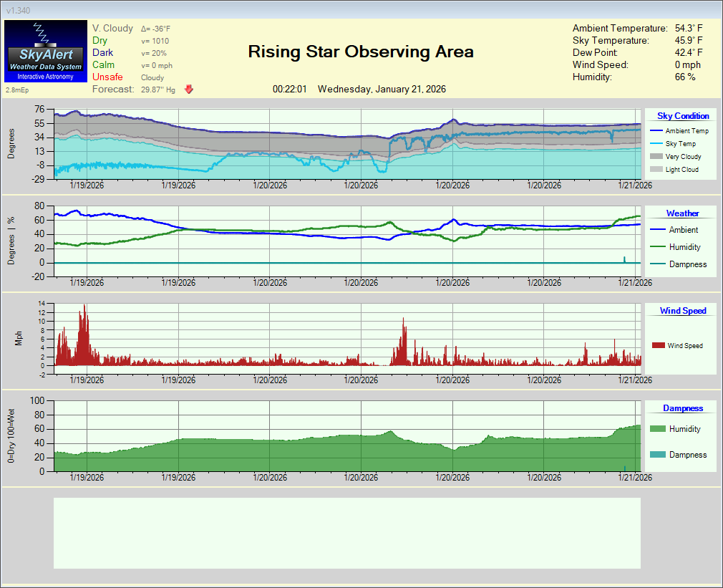Select the Rising Star Observing Area title
723x588 pixels.
click(360, 52)
